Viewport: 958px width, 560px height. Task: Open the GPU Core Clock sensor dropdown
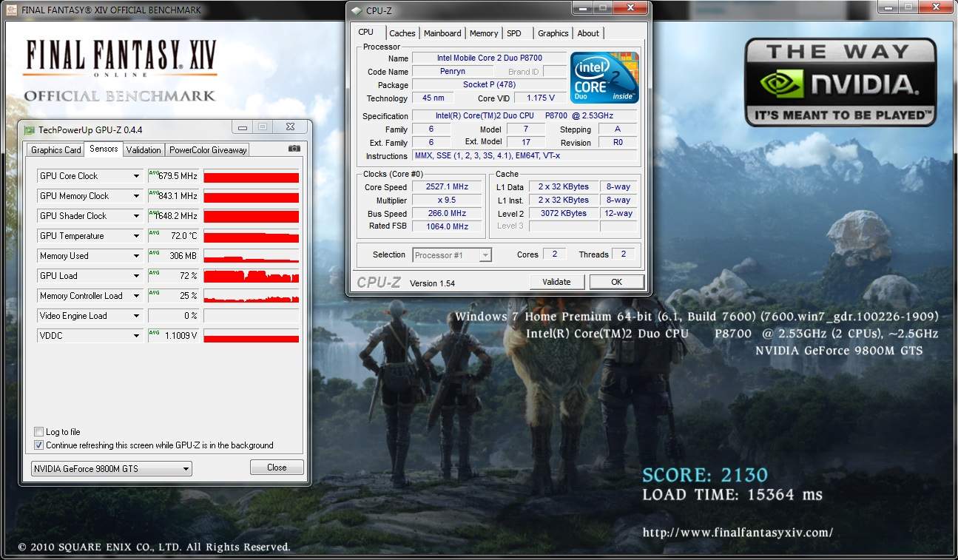tap(136, 176)
